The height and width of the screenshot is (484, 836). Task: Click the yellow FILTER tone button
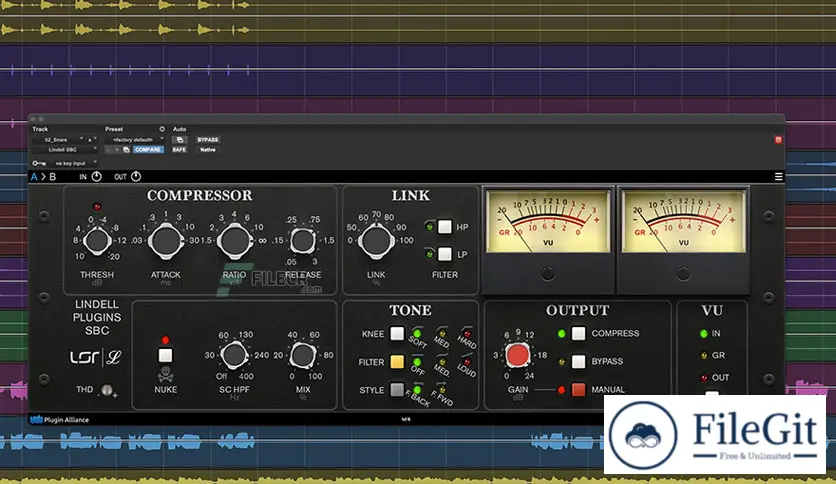coord(397,362)
